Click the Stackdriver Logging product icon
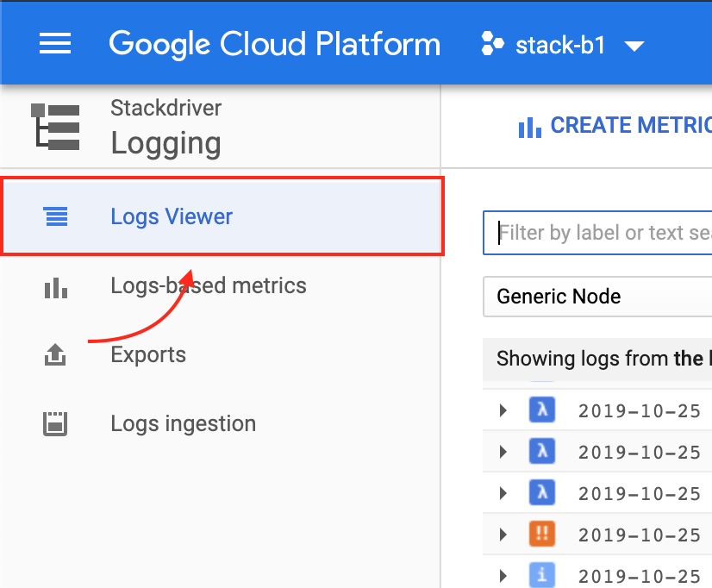712x588 pixels. point(55,126)
